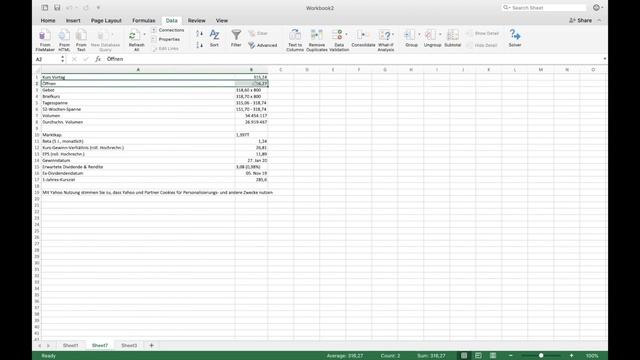Switch to Normal view in status bar
The height and width of the screenshot is (360, 640).
coord(464,356)
